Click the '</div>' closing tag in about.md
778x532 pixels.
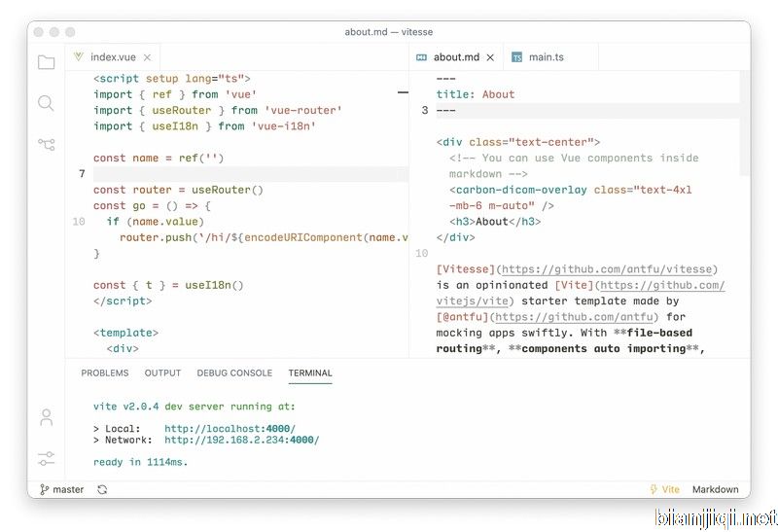pyautogui.click(x=455, y=237)
